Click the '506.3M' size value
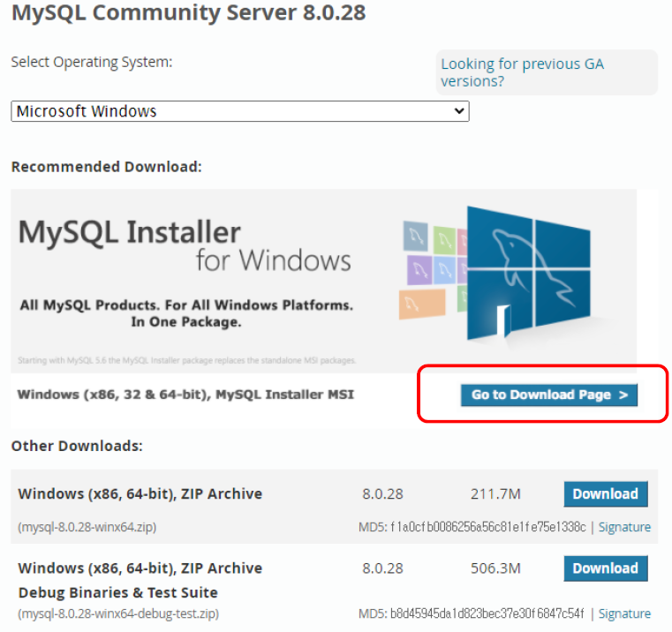The width and height of the screenshot is (672, 632). [495, 568]
